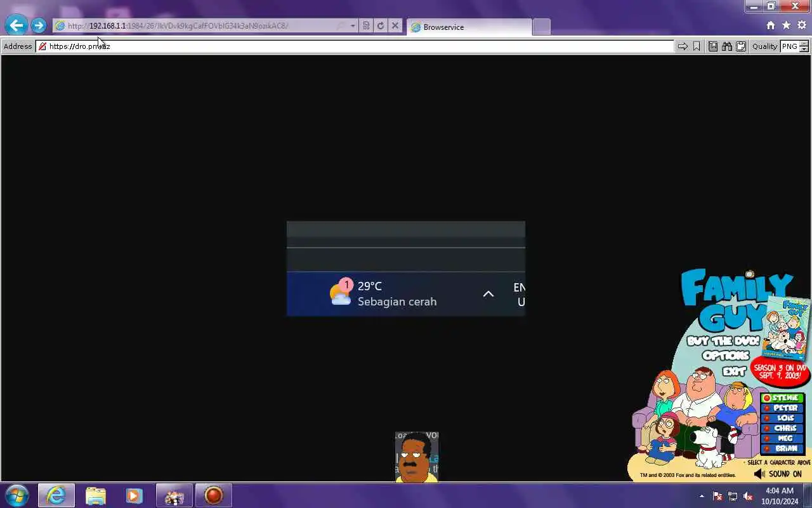
Task: Click Internet Explorer in the taskbar
Action: [56, 495]
